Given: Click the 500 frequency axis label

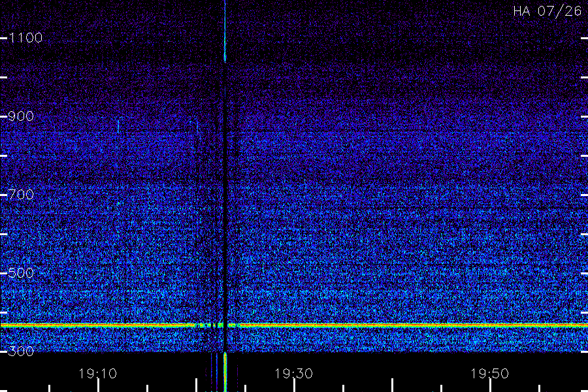Looking at the screenshot, I should click(x=21, y=273).
